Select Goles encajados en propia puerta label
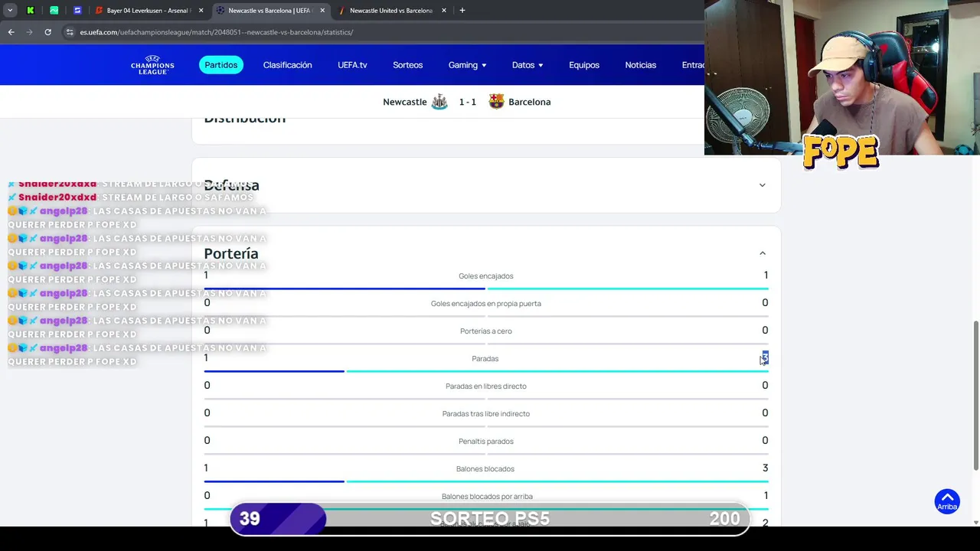 (485, 304)
